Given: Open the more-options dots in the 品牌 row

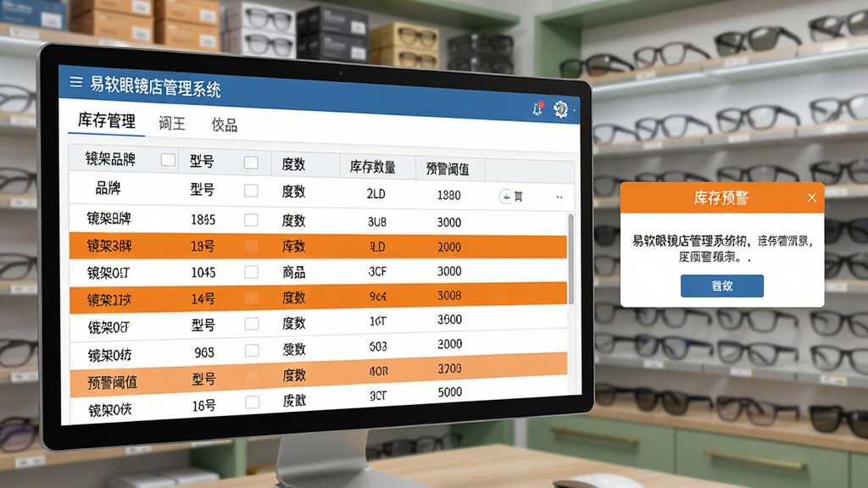Looking at the screenshot, I should [559, 197].
